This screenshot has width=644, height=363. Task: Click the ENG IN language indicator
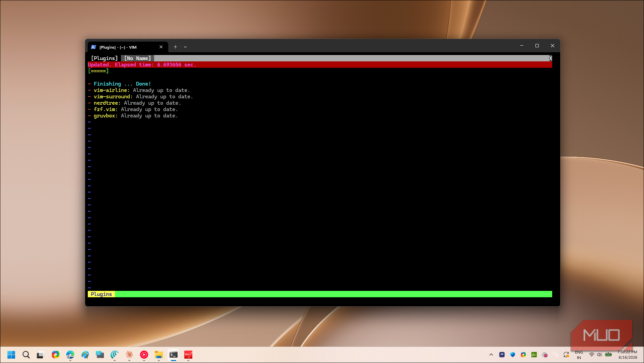pos(579,355)
